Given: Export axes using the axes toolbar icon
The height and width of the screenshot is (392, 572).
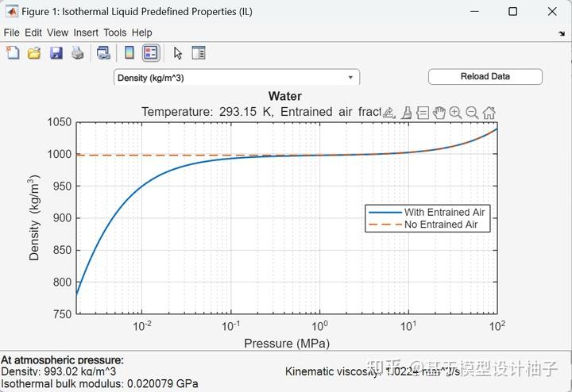Looking at the screenshot, I should pos(388,113).
